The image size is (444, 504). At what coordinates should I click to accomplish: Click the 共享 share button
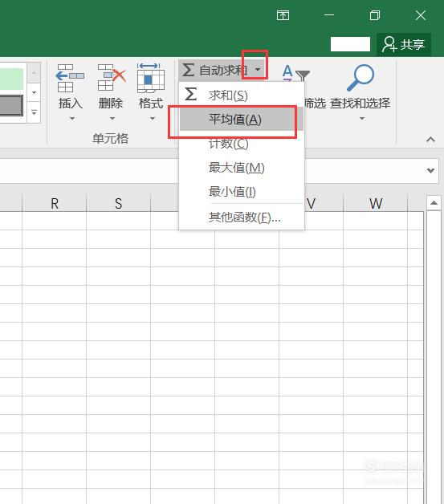[404, 44]
